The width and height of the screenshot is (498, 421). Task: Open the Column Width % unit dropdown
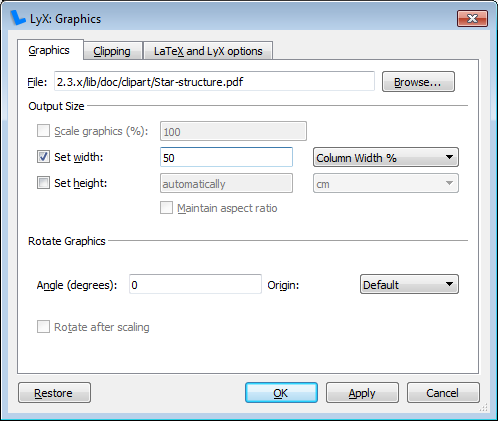pos(386,157)
